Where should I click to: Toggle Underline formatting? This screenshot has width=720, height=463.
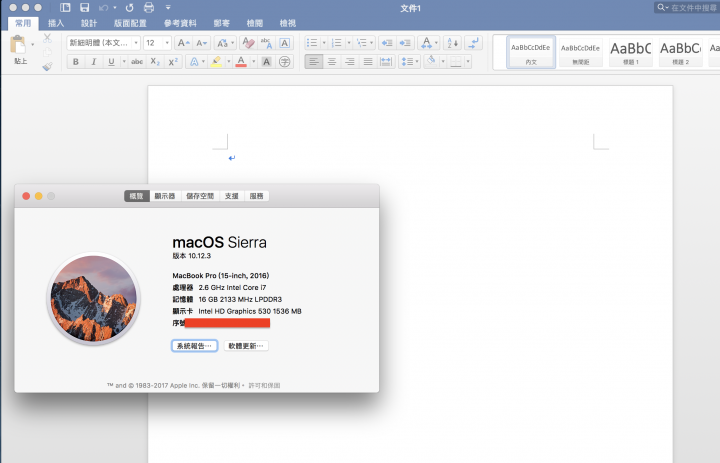(111, 62)
